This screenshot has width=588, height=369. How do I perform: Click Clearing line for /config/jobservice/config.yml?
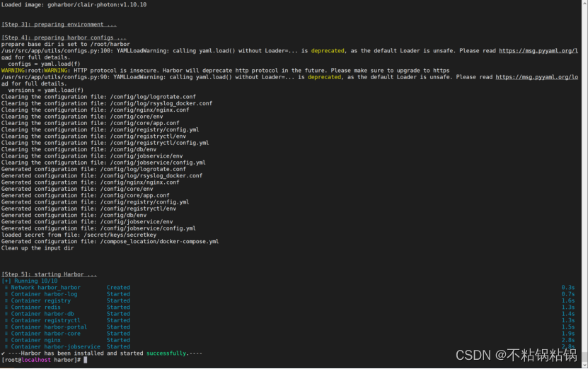(x=103, y=163)
